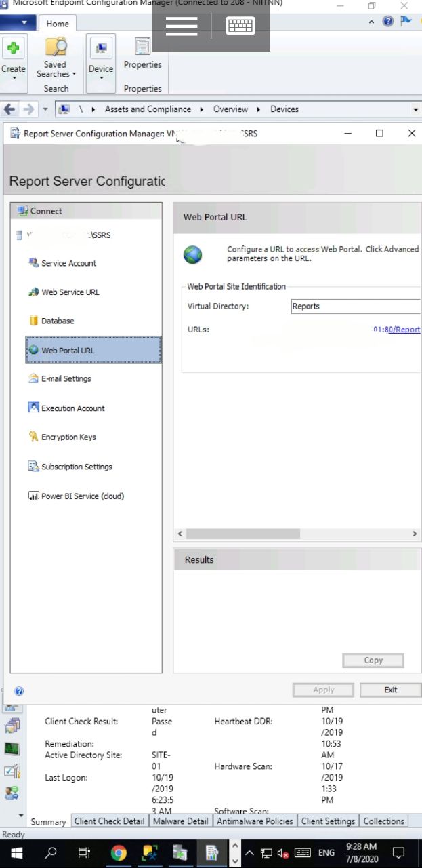The height and width of the screenshot is (868, 422).
Task: Open Encryption Keys page
Action: tap(62, 437)
